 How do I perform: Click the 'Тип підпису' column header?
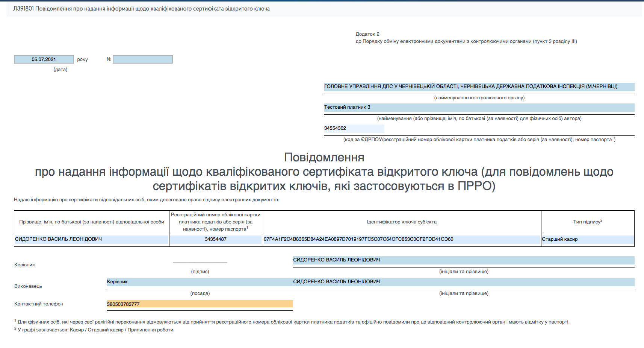click(x=587, y=222)
